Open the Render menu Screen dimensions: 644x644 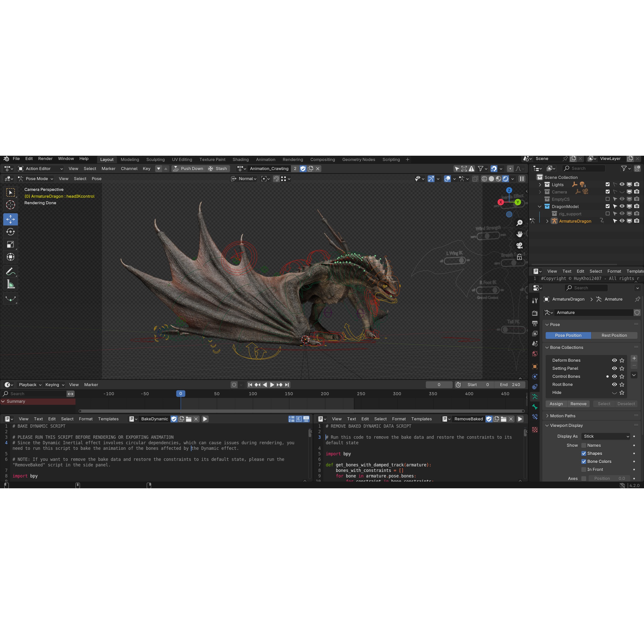(45, 159)
